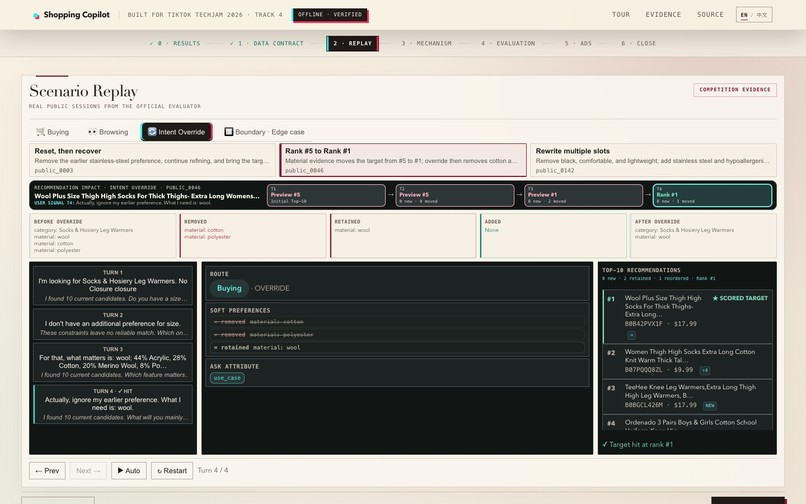Click the rank-change badge on recommendation #2

[705, 370]
